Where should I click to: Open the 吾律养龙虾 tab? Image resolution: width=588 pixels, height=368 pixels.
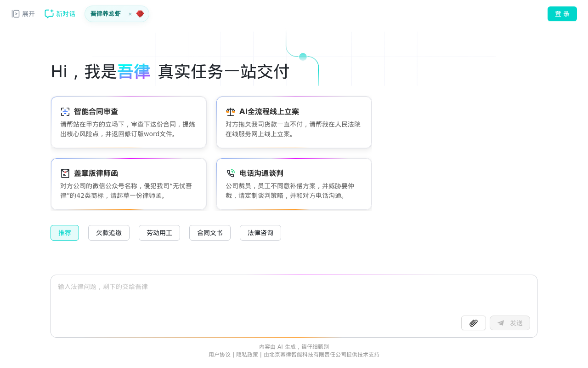click(106, 14)
